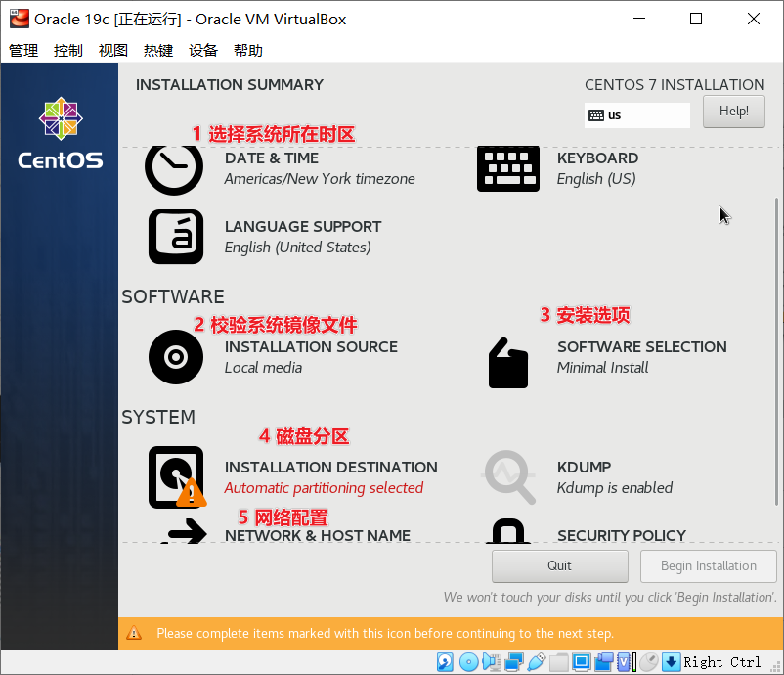Click 'Automatic partitioning selected' warning text
This screenshot has width=784, height=675.
click(x=324, y=488)
